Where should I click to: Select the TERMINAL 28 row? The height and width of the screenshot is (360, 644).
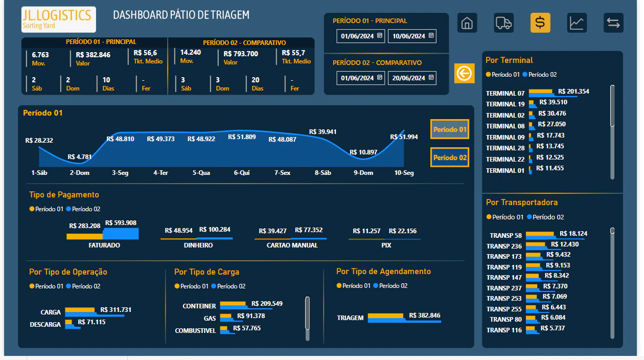pyautogui.click(x=525, y=148)
